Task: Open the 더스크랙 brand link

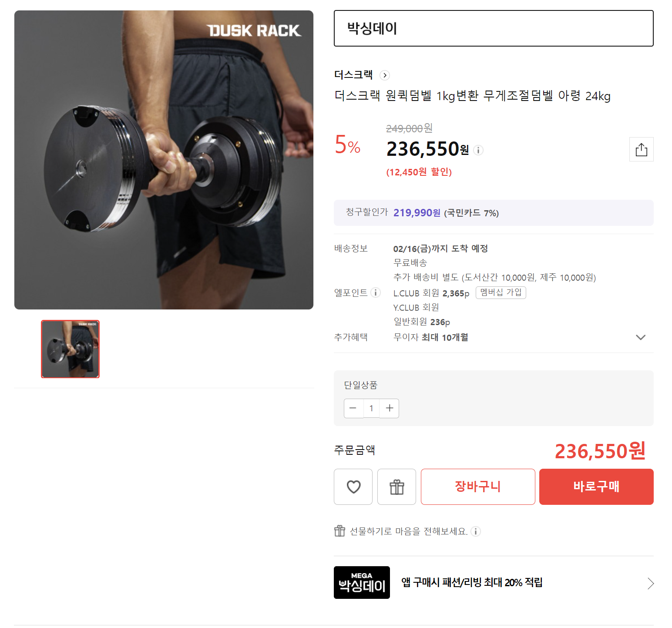Action: click(x=353, y=75)
